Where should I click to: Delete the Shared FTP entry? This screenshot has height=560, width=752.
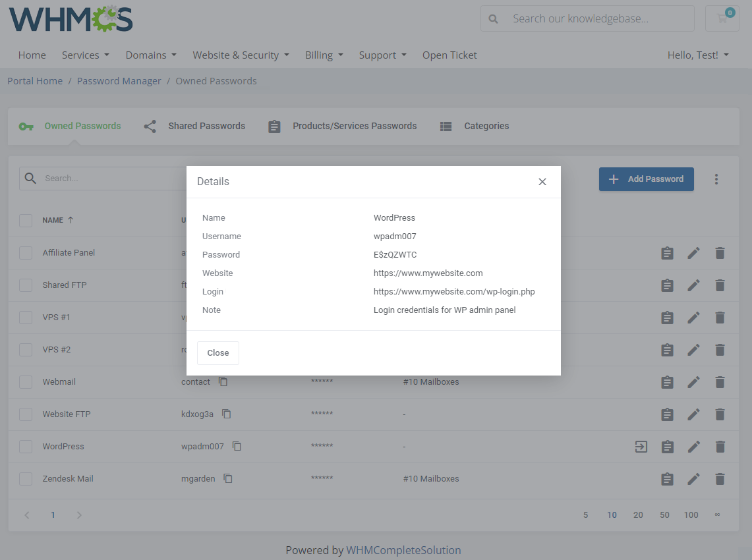[x=720, y=285]
